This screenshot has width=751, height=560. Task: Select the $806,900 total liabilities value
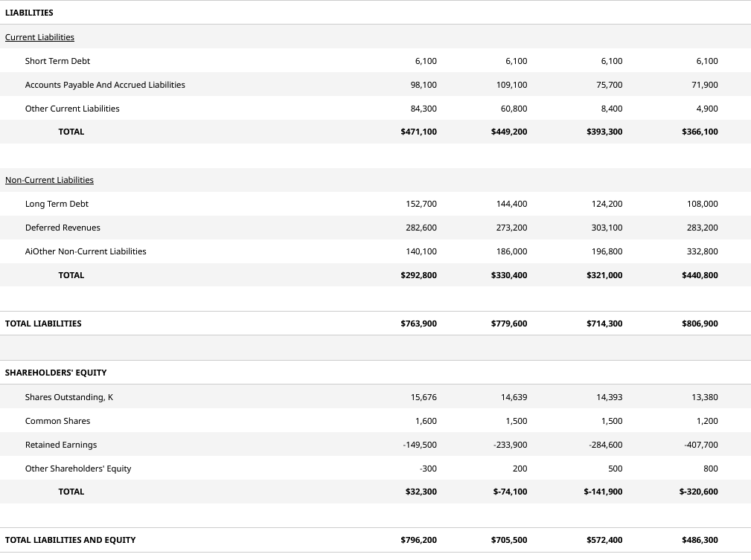pyautogui.click(x=700, y=324)
